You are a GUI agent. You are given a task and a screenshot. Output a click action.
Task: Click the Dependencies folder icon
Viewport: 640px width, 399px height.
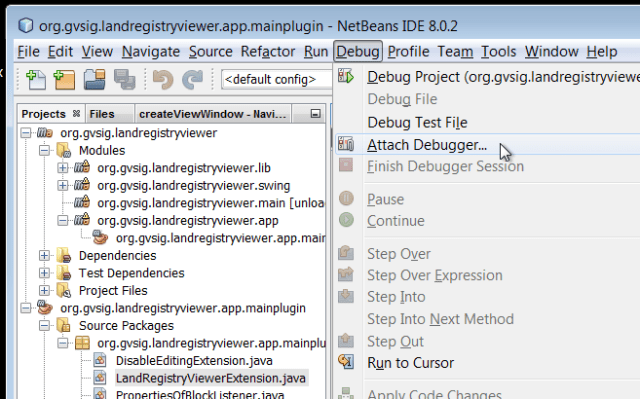(x=64, y=255)
